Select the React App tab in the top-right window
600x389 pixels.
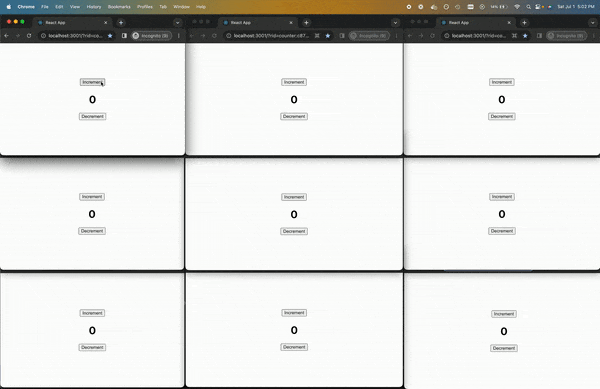(x=476, y=23)
